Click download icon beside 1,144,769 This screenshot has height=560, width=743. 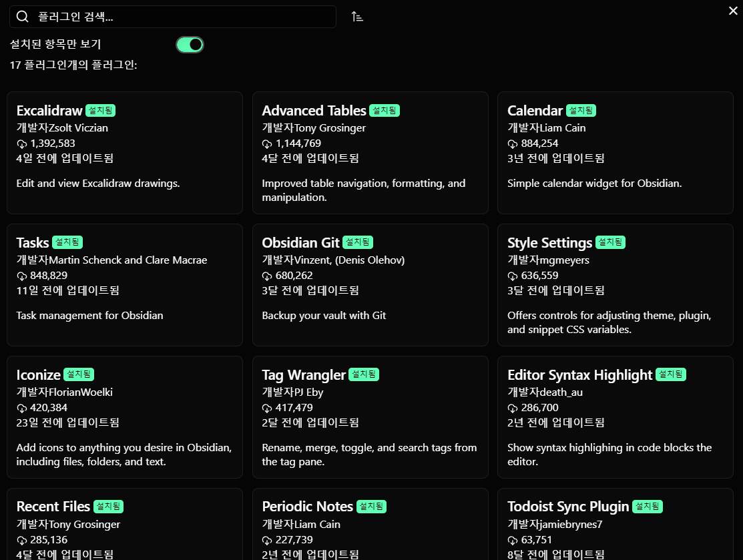tap(267, 144)
